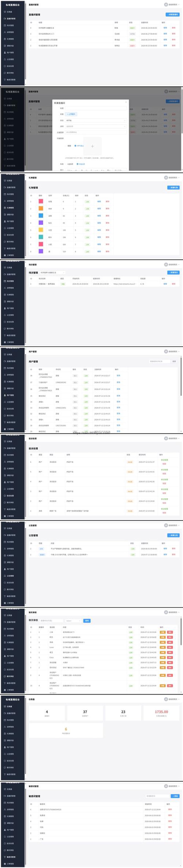
Task: Click 课程内容 sidebar icon on 仪表盘 page
Action: click(5, 740)
